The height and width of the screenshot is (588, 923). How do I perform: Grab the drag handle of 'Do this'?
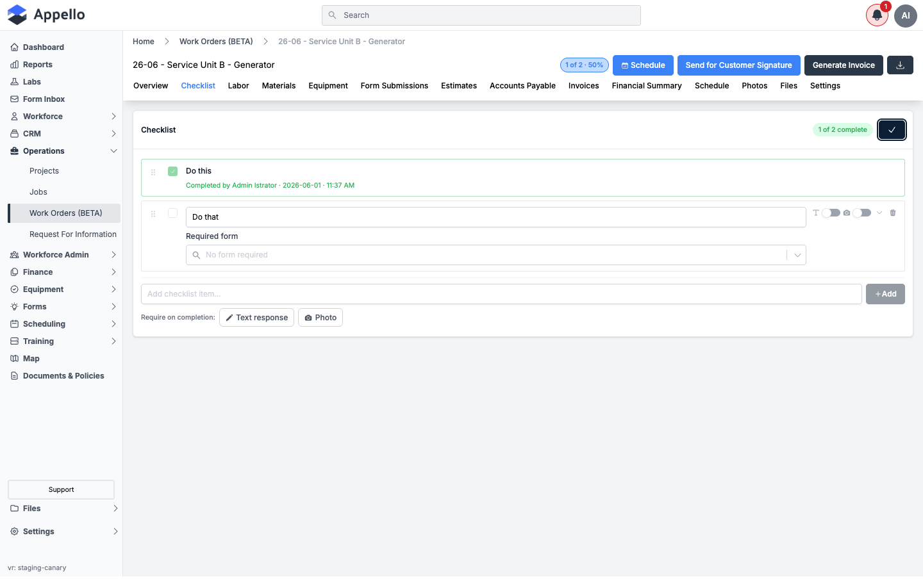click(x=153, y=172)
